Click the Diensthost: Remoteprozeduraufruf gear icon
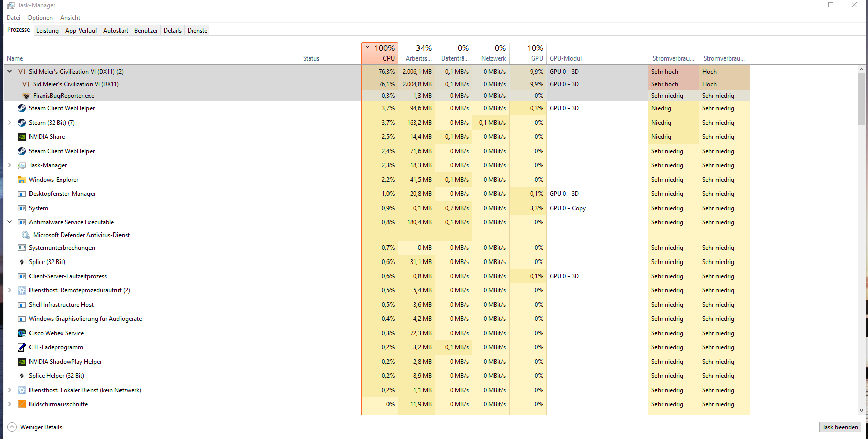This screenshot has width=868, height=439. coord(22,290)
